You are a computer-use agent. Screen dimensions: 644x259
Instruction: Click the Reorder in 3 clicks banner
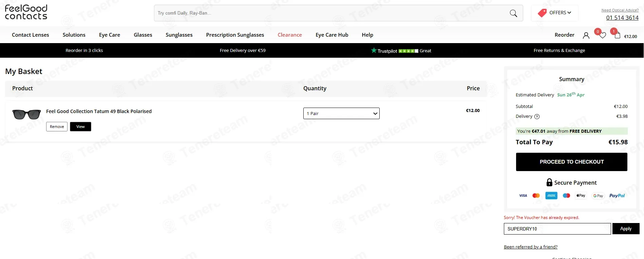point(84,50)
